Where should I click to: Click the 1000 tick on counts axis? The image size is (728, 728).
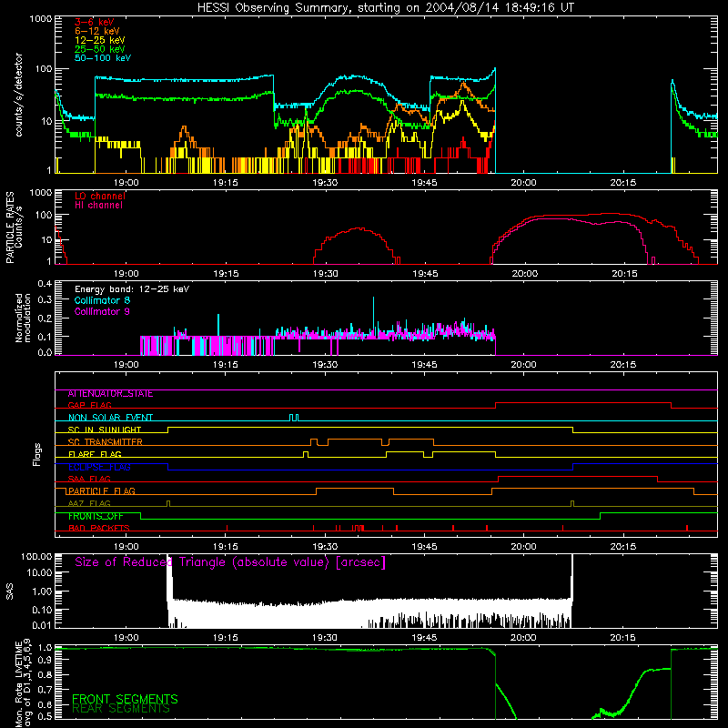[41, 19]
